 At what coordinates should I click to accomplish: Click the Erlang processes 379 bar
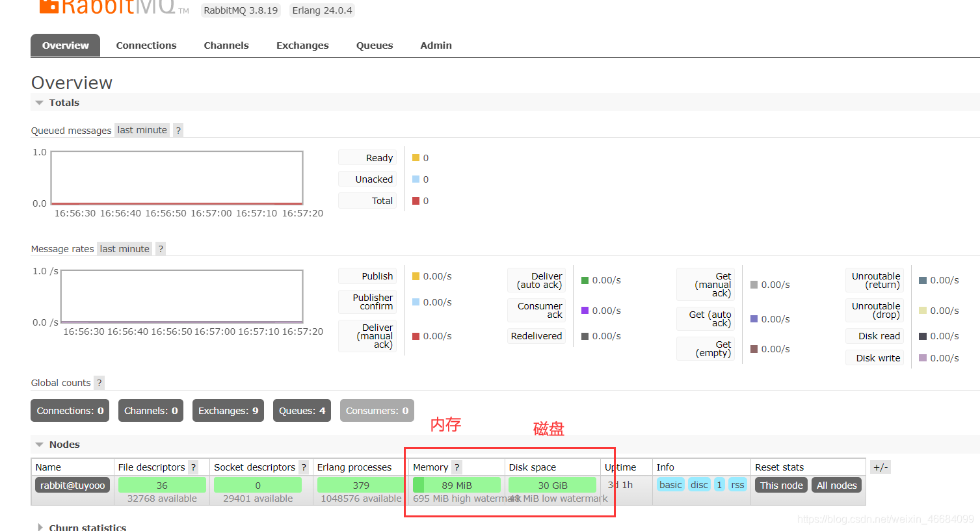(361, 485)
